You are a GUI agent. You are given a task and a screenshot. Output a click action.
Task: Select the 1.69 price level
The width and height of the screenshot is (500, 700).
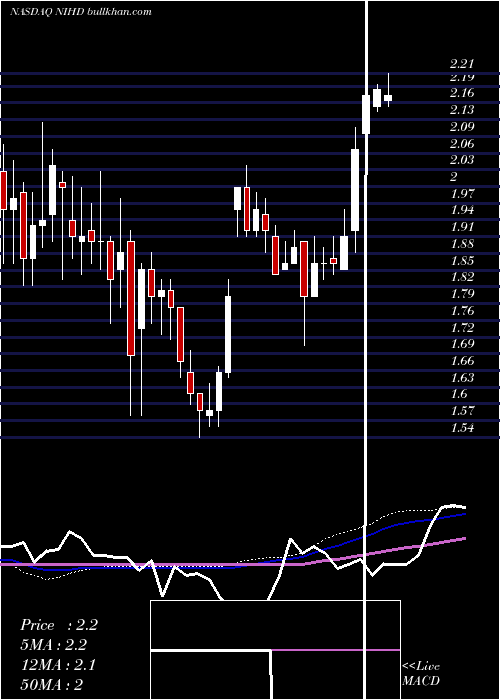point(462,344)
